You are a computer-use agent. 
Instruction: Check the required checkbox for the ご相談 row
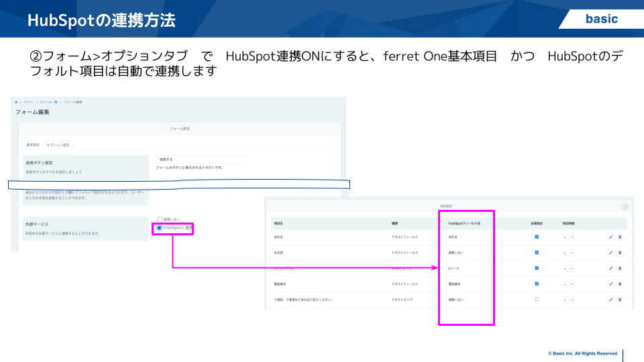pyautogui.click(x=537, y=300)
